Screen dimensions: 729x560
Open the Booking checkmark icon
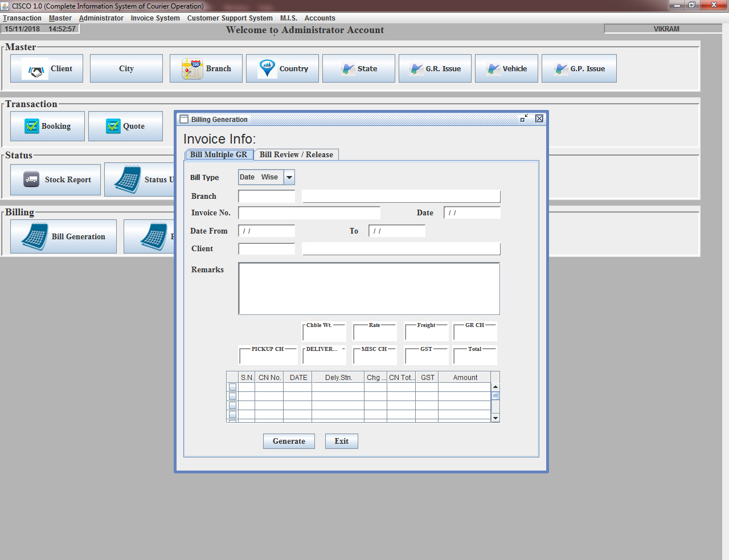point(32,126)
